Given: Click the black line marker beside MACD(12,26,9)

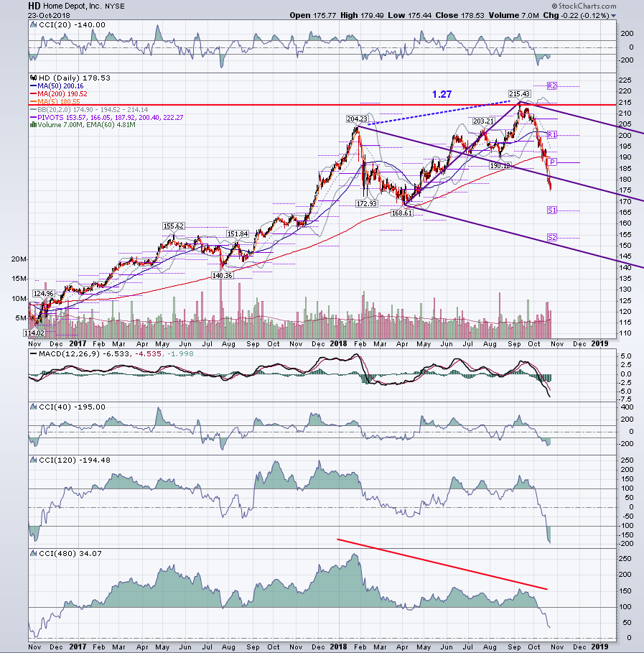Looking at the screenshot, I should coord(33,354).
